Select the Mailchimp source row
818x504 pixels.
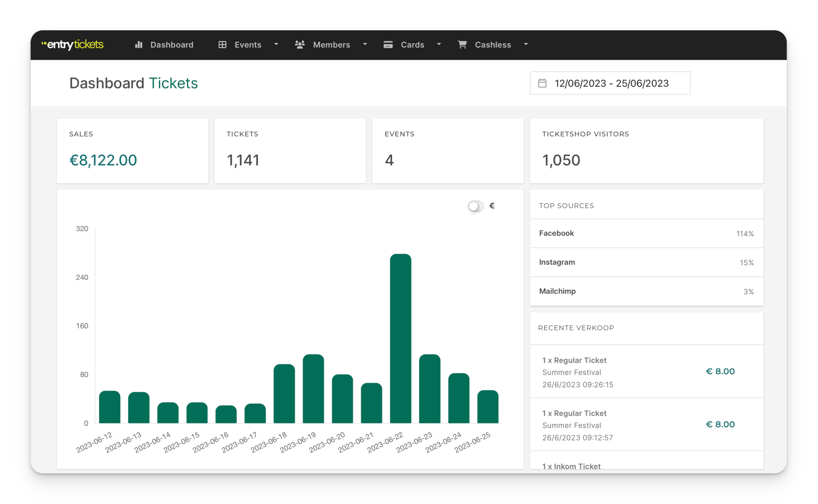coord(647,291)
